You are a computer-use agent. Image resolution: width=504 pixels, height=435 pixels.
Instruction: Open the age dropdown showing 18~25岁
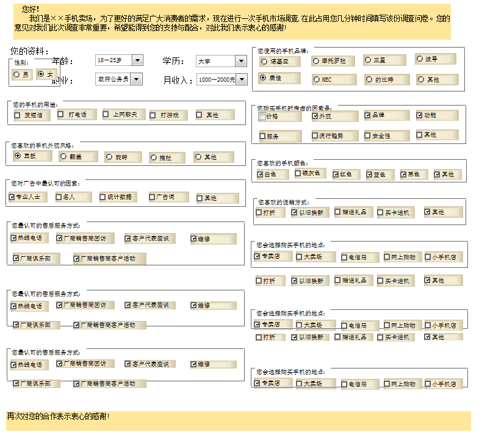click(x=119, y=60)
